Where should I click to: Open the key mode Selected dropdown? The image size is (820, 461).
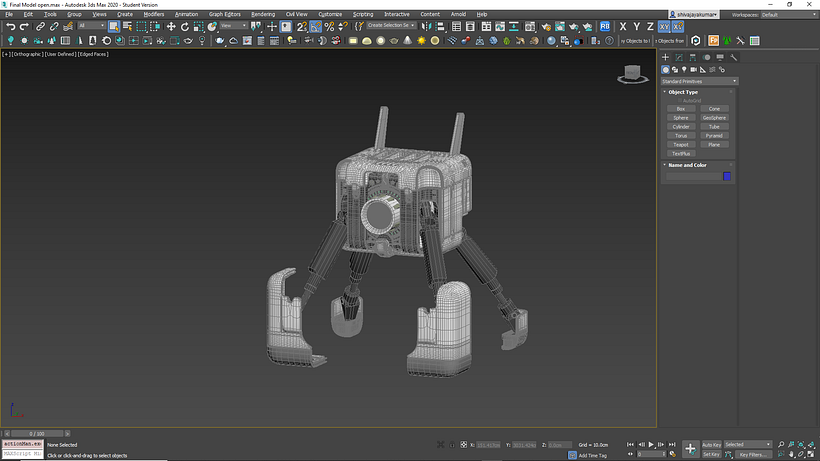747,444
